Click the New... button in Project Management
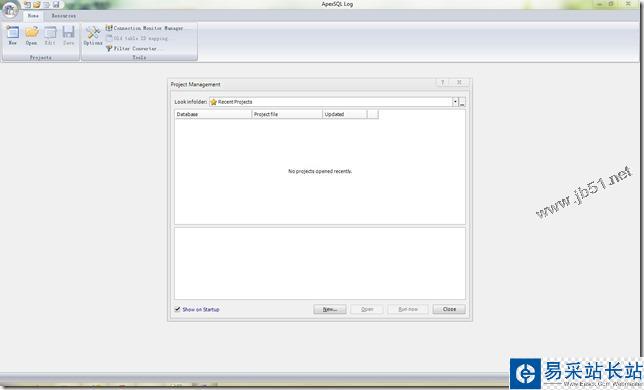Screen dimensions: 644x390 (x=330, y=309)
